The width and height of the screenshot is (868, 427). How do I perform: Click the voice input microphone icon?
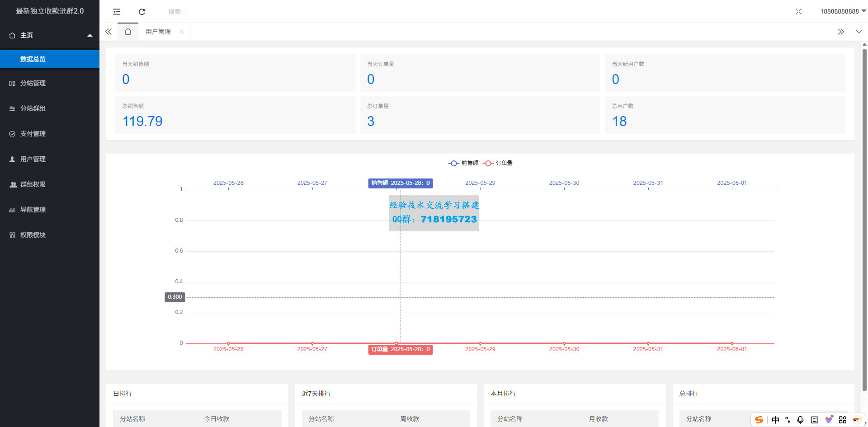(800, 420)
